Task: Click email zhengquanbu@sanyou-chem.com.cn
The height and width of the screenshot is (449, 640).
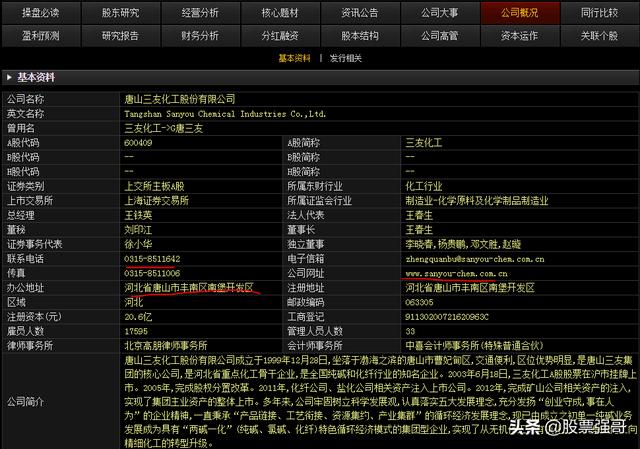Action: [475, 259]
